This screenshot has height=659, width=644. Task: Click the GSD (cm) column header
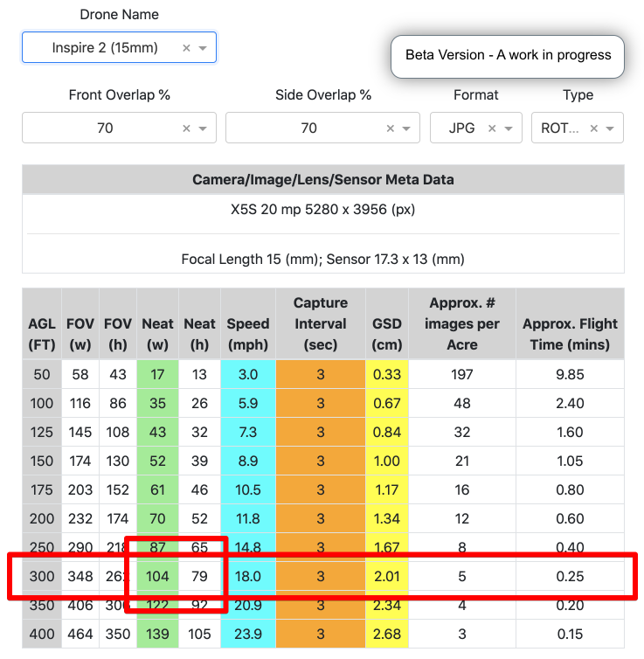pyautogui.click(x=387, y=323)
